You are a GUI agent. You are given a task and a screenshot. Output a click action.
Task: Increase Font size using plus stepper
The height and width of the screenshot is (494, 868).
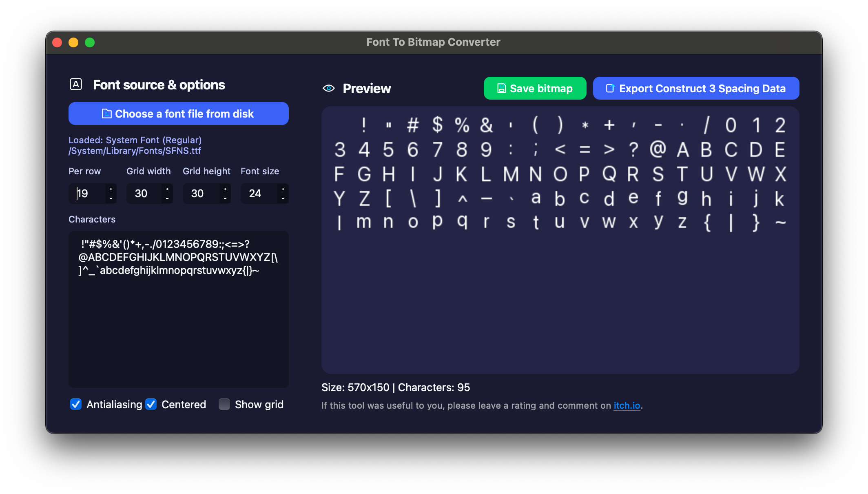(283, 189)
